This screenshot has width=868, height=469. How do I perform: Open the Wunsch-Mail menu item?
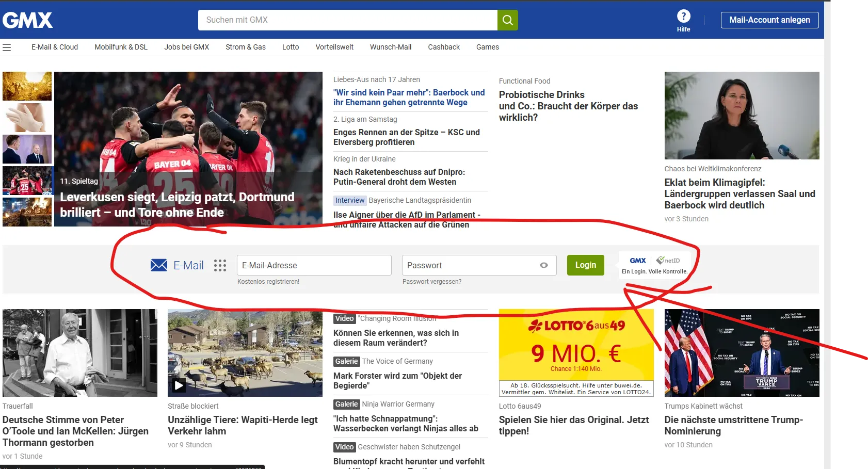[391, 47]
